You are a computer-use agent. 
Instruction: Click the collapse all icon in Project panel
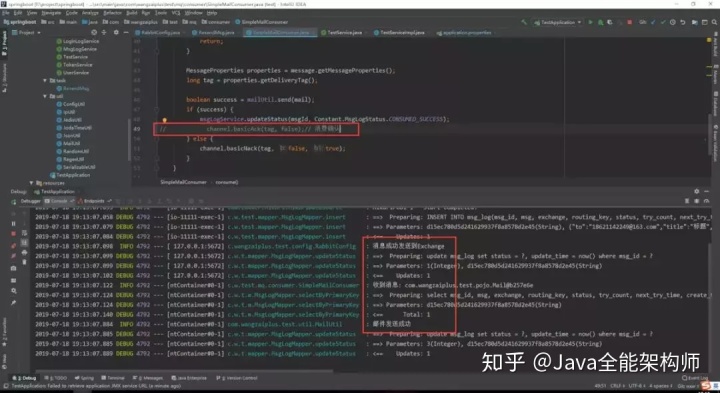point(104,33)
